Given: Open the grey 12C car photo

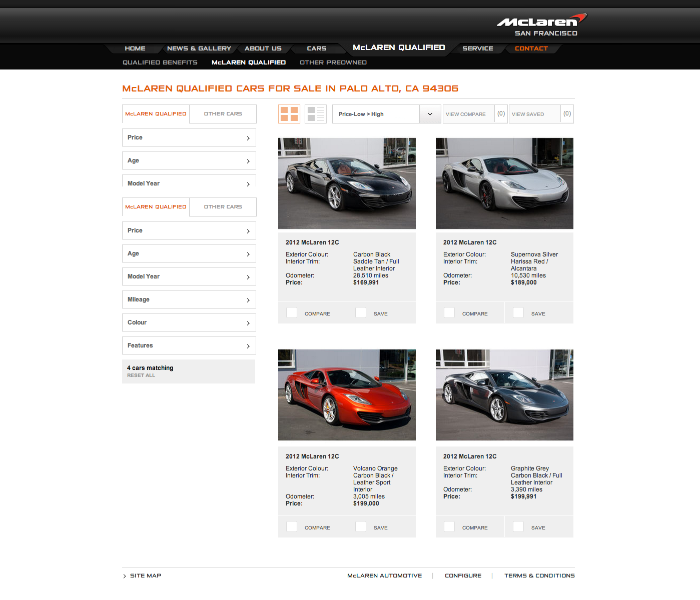Looking at the screenshot, I should pos(504,395).
